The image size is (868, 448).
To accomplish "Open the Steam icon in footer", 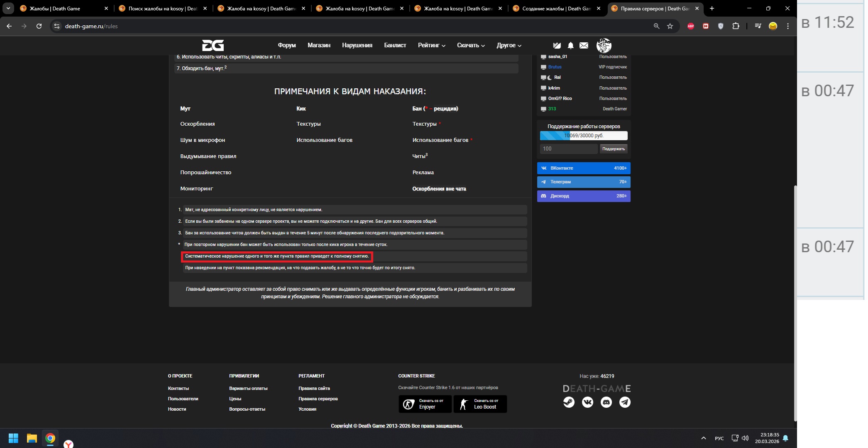I will pyautogui.click(x=569, y=402).
